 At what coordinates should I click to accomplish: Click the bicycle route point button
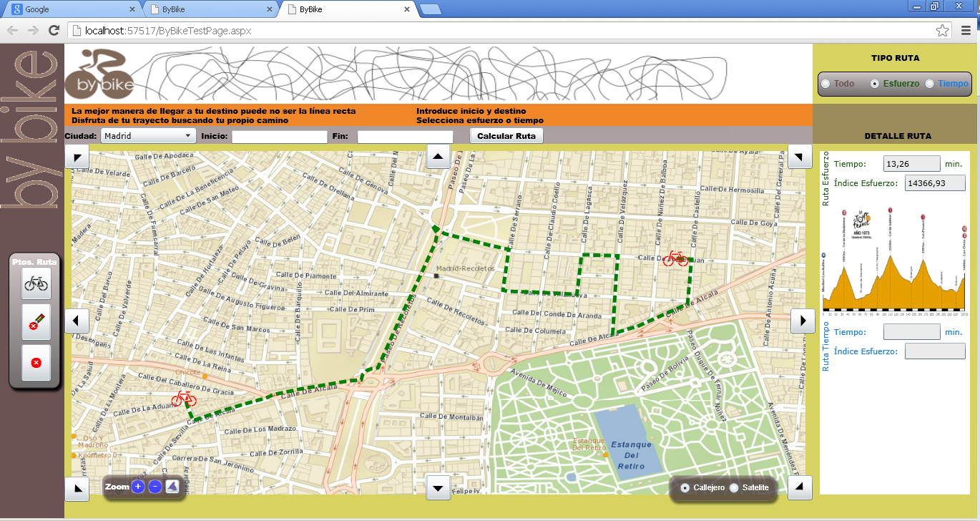point(36,284)
